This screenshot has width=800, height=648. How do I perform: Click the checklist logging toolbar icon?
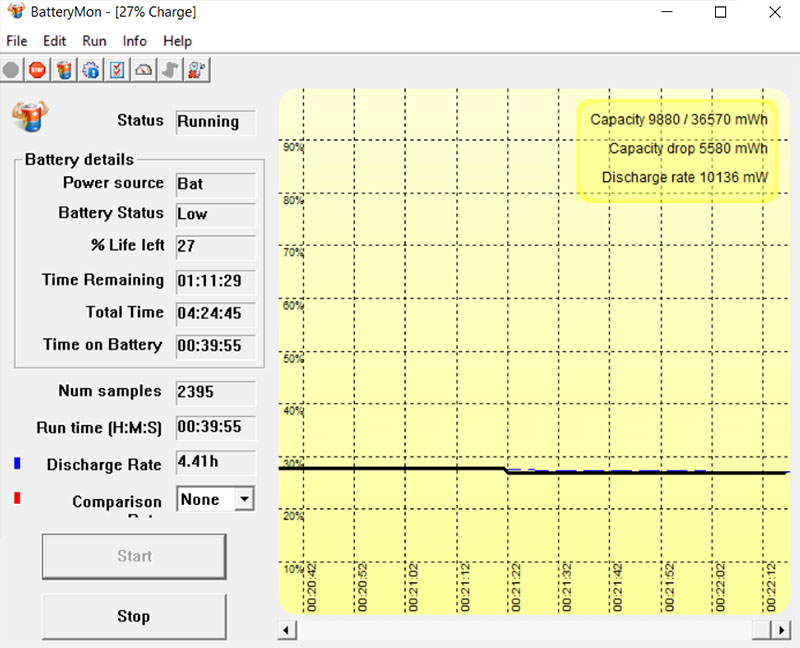click(116, 70)
